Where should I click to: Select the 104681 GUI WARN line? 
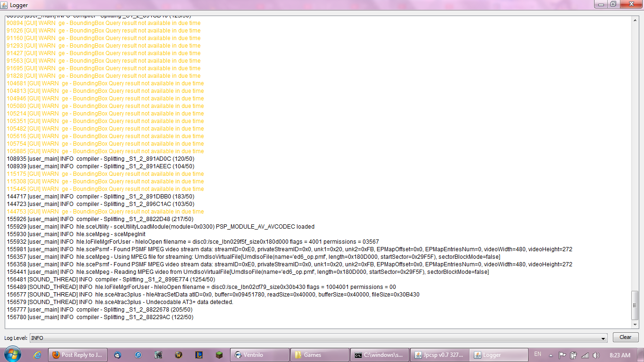pos(105,83)
